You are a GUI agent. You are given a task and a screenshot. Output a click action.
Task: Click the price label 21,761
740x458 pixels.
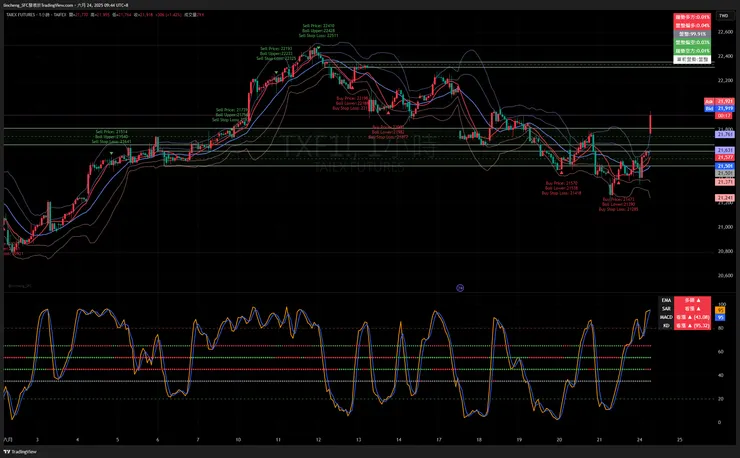coord(725,135)
